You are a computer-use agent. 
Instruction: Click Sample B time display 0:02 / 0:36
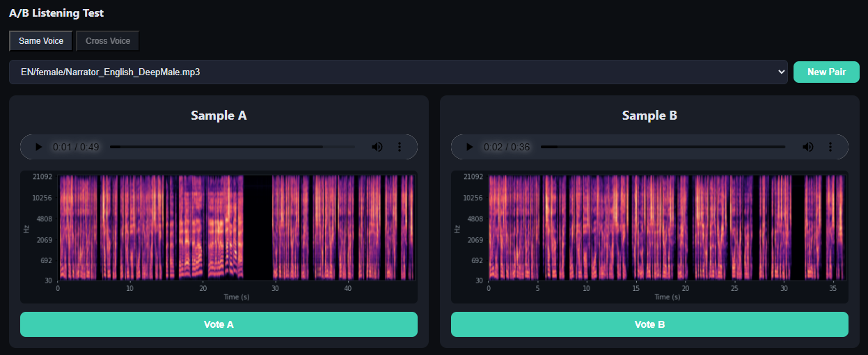(507, 147)
